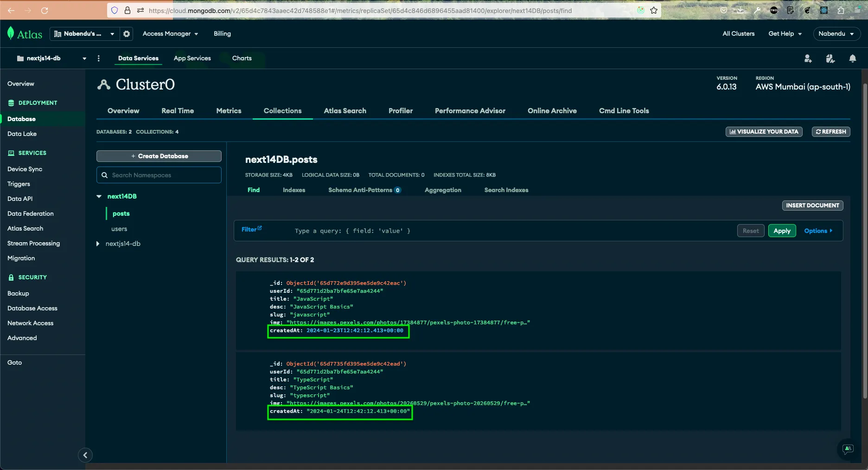The height and width of the screenshot is (470, 868).
Task: Open Metrics tab
Action: tap(229, 110)
